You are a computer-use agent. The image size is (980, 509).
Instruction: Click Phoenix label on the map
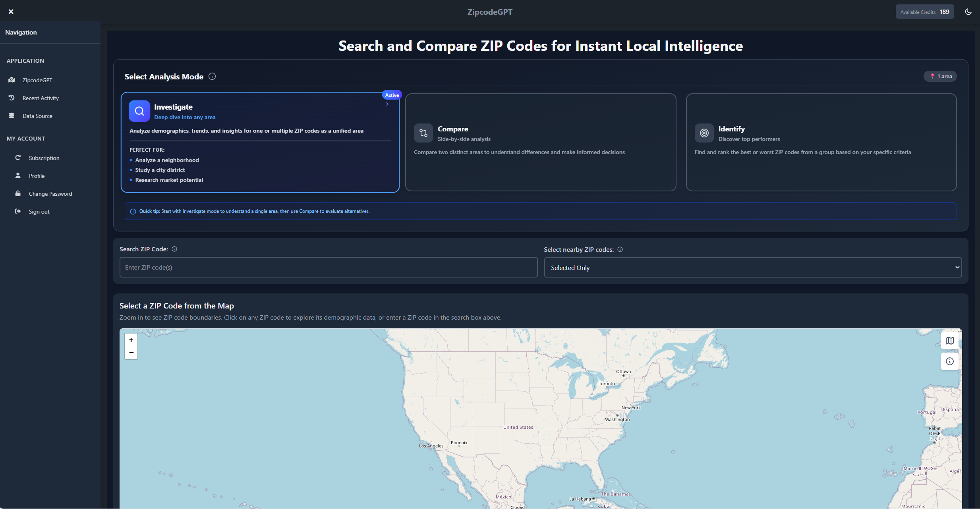coord(459,443)
